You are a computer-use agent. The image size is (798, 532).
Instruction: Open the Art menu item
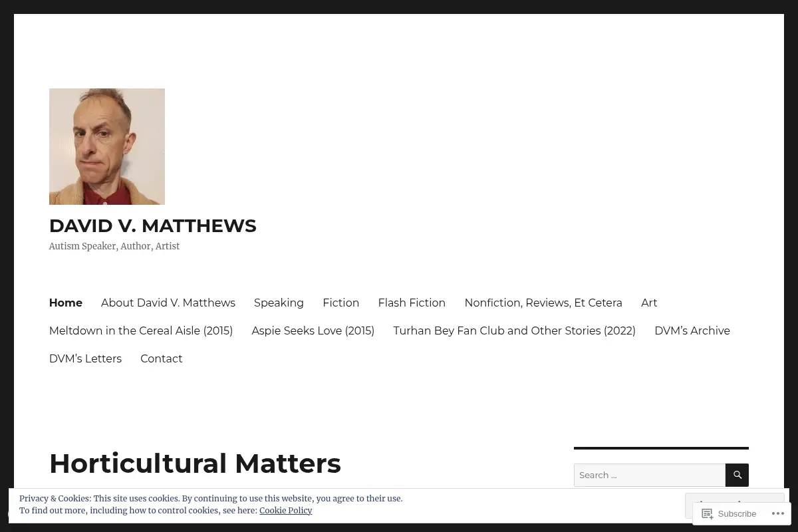(x=649, y=303)
